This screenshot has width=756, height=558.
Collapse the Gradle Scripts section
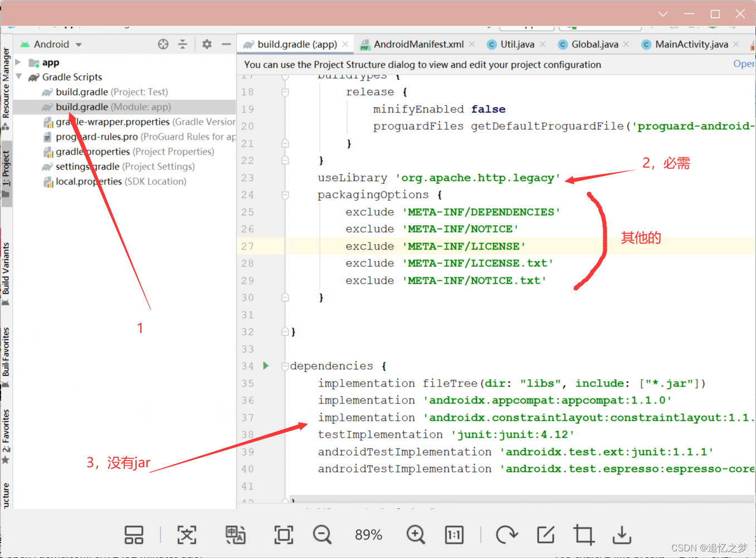tap(19, 77)
